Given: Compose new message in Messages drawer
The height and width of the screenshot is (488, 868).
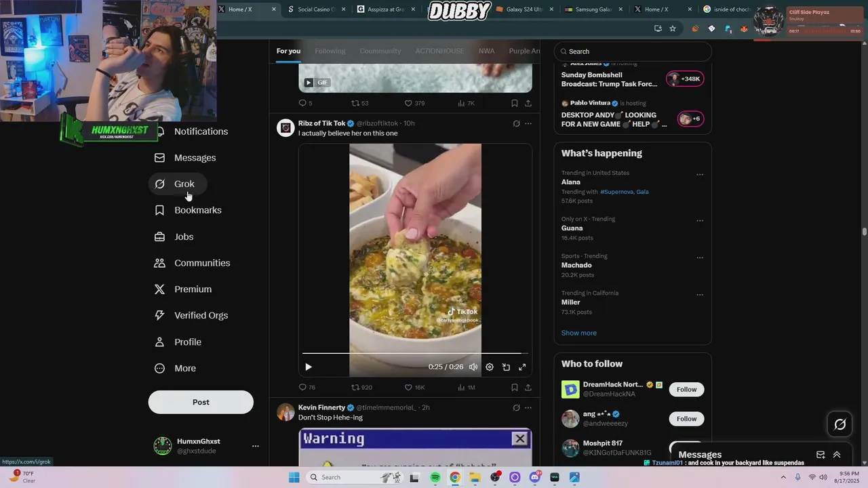Looking at the screenshot, I should 821,455.
